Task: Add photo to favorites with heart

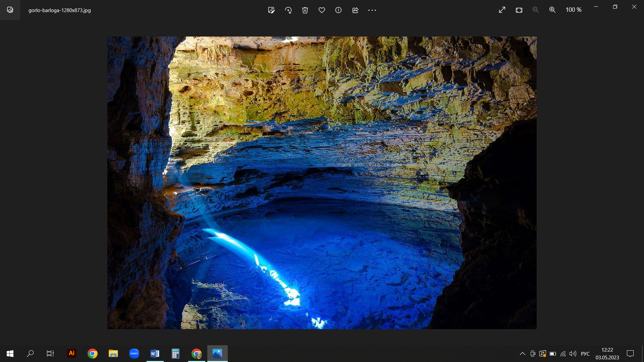Action: click(x=322, y=10)
